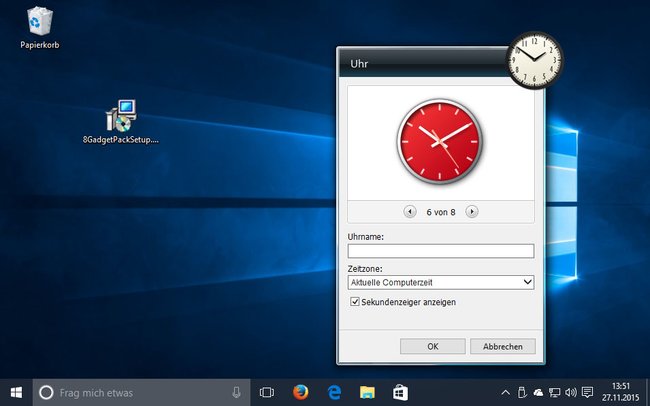This screenshot has height=406, width=650.
Task: Launch Firefox from the taskbar
Action: (301, 392)
